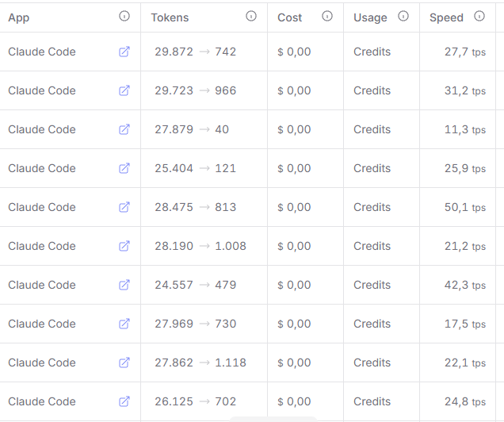504x422 pixels.
Task: Open external link in the 27.862 tokens row
Action: (124, 363)
